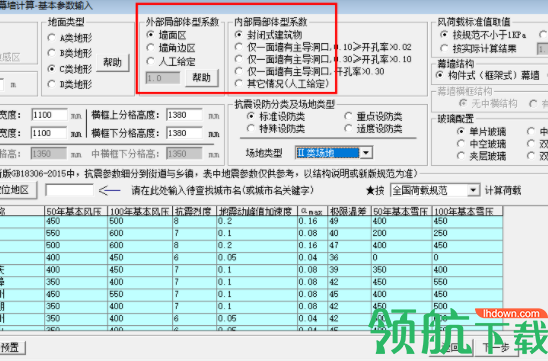Open 全国荷载规范 load code dropdown

pos(473,190)
